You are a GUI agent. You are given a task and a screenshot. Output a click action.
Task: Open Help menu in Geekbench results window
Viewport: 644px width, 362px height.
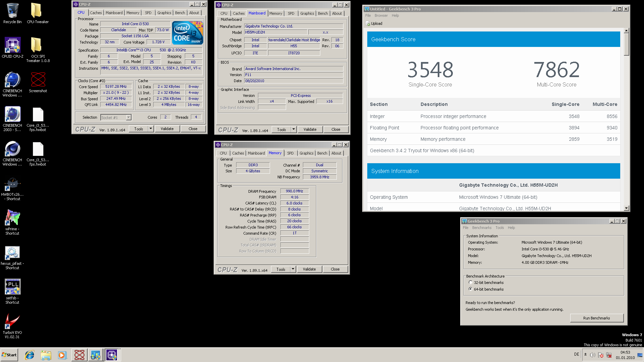(395, 15)
